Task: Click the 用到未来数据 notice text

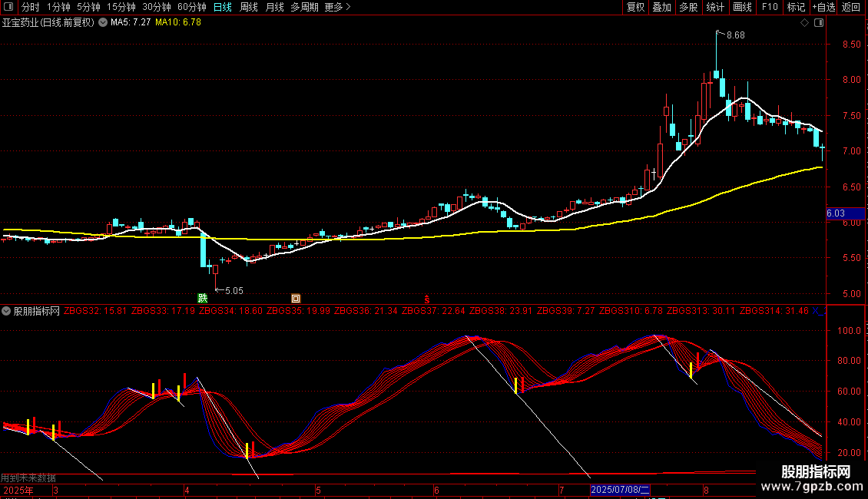Action: [28, 478]
